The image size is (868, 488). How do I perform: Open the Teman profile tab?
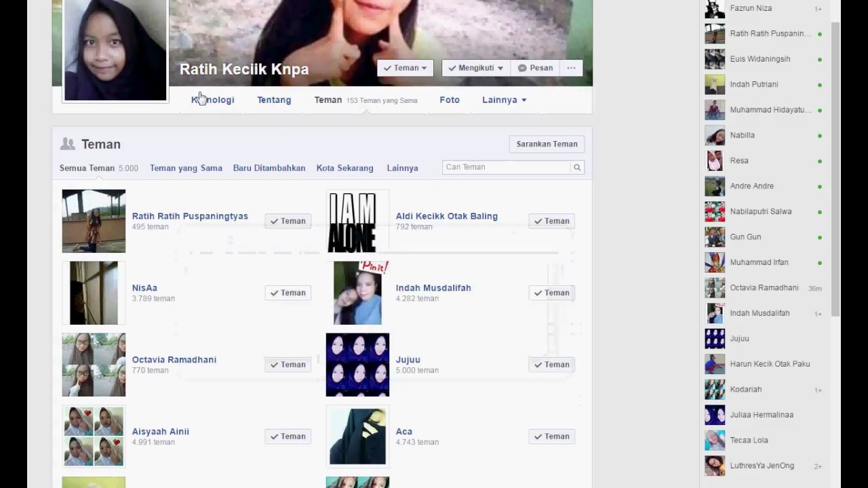(x=328, y=100)
